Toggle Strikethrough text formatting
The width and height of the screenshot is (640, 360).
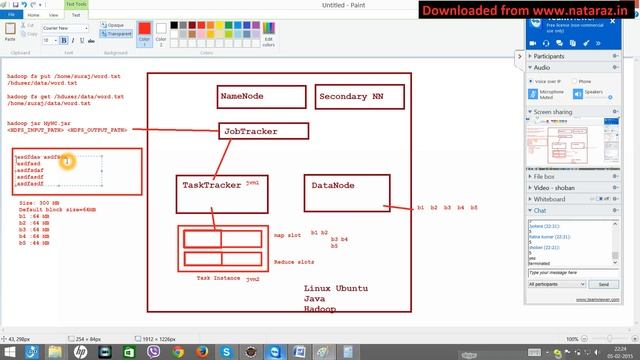[x=91, y=40]
